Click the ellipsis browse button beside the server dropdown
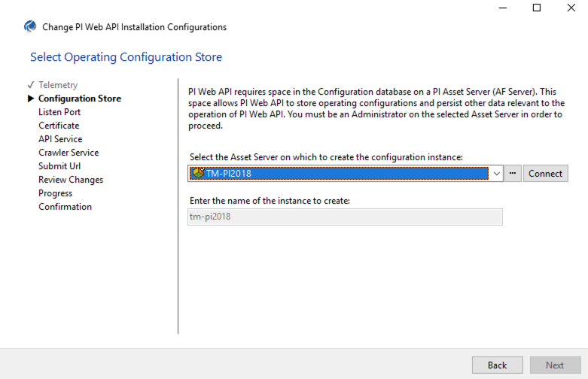 point(513,174)
